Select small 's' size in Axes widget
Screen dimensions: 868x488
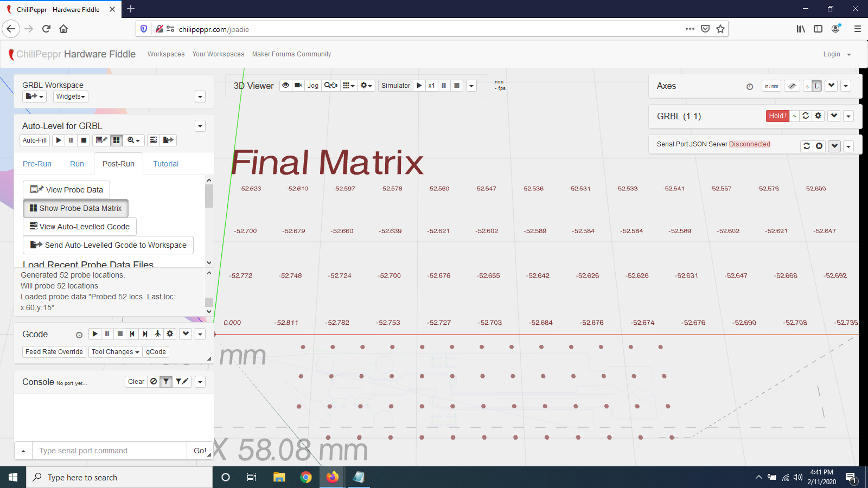point(807,86)
